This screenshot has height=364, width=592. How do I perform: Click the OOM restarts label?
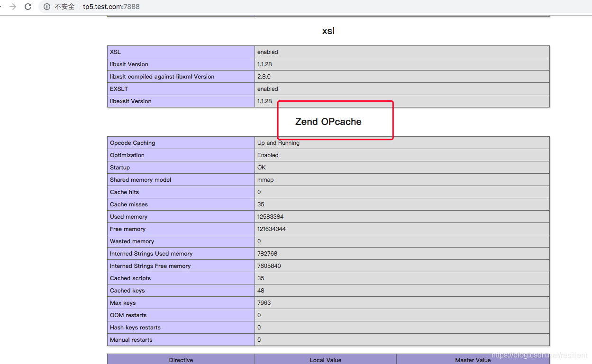[128, 315]
